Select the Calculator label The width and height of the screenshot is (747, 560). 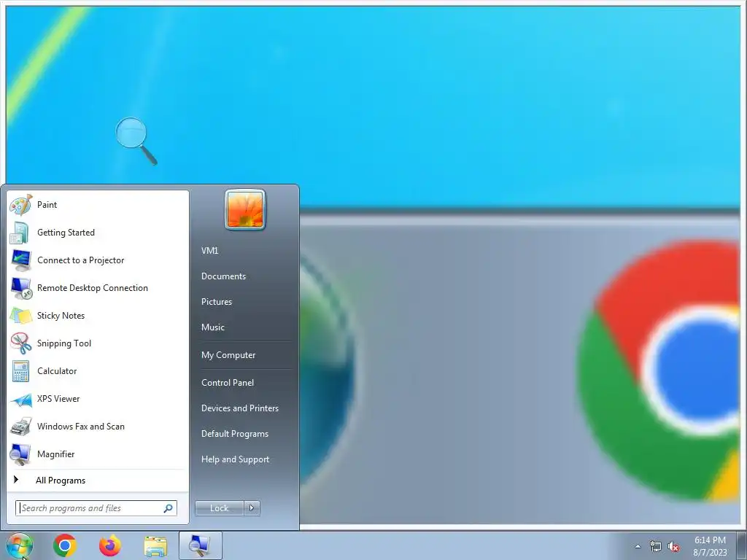coord(57,371)
